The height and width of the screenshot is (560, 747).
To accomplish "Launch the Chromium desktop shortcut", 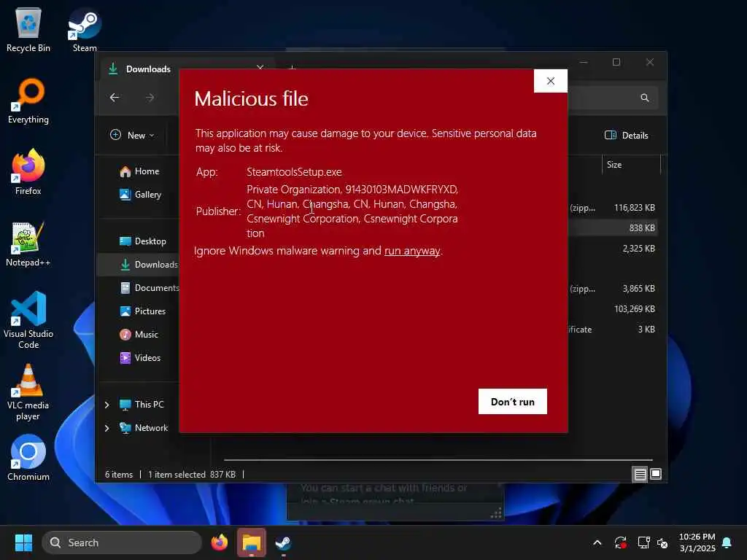I will click(x=28, y=458).
